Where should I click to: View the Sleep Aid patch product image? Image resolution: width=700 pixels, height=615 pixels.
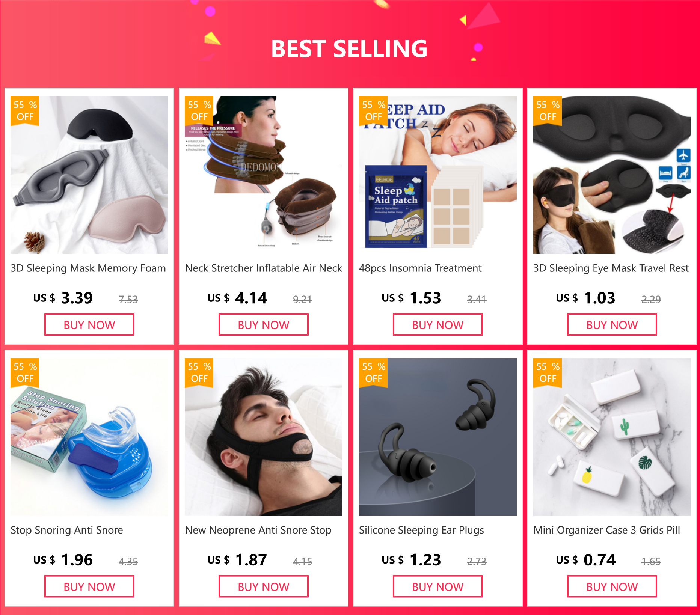point(438,175)
